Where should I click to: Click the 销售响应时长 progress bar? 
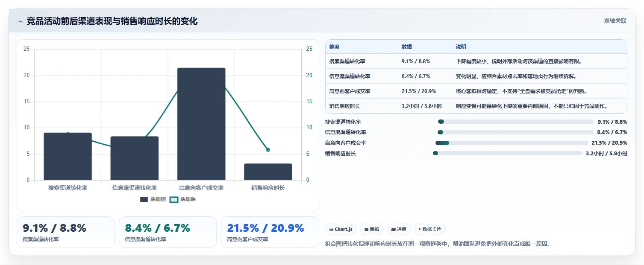tap(507, 153)
